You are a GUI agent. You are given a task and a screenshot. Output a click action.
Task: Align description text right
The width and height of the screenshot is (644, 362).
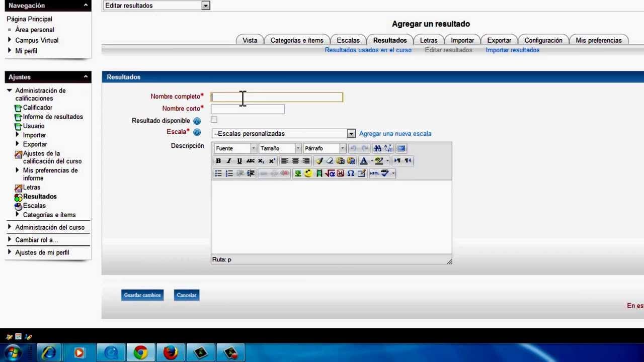pyautogui.click(x=306, y=161)
